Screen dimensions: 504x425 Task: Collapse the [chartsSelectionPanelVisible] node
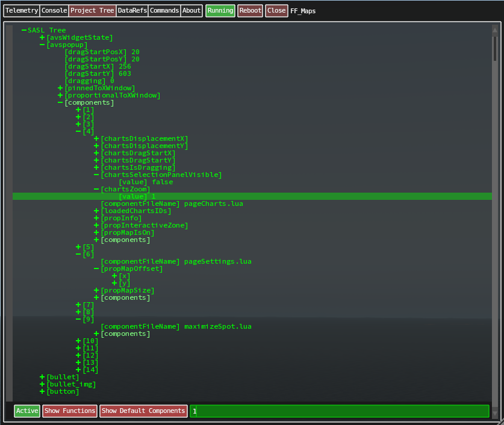coord(96,175)
